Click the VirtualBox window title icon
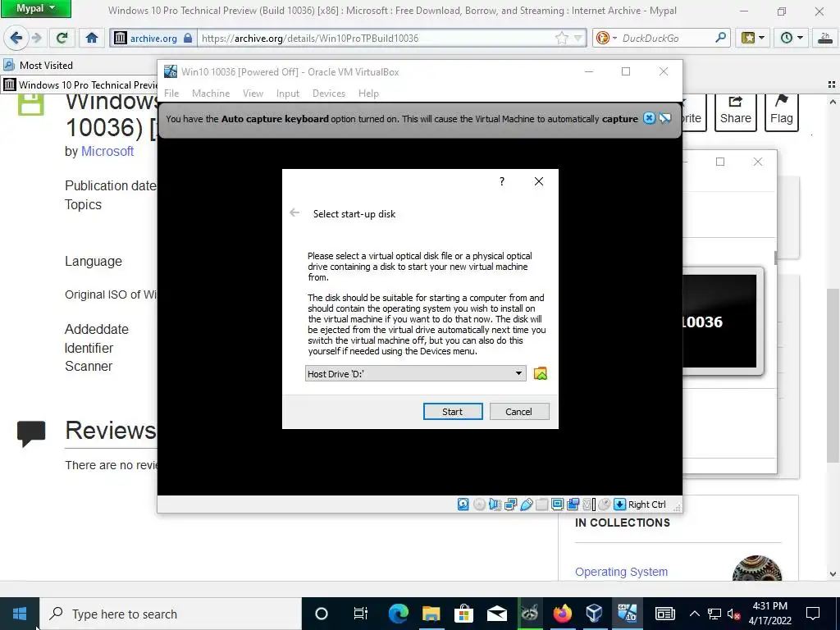The height and width of the screenshot is (630, 840). click(x=171, y=72)
